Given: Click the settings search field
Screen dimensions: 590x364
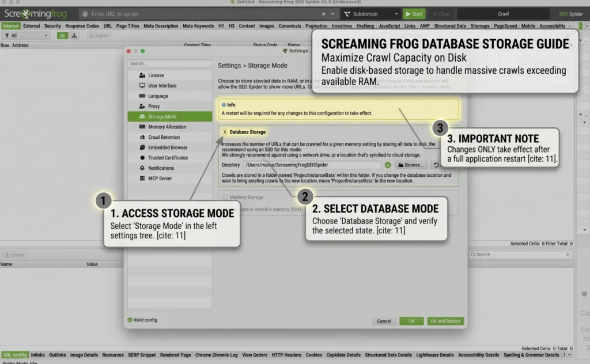Looking at the screenshot, I should pos(170,63).
